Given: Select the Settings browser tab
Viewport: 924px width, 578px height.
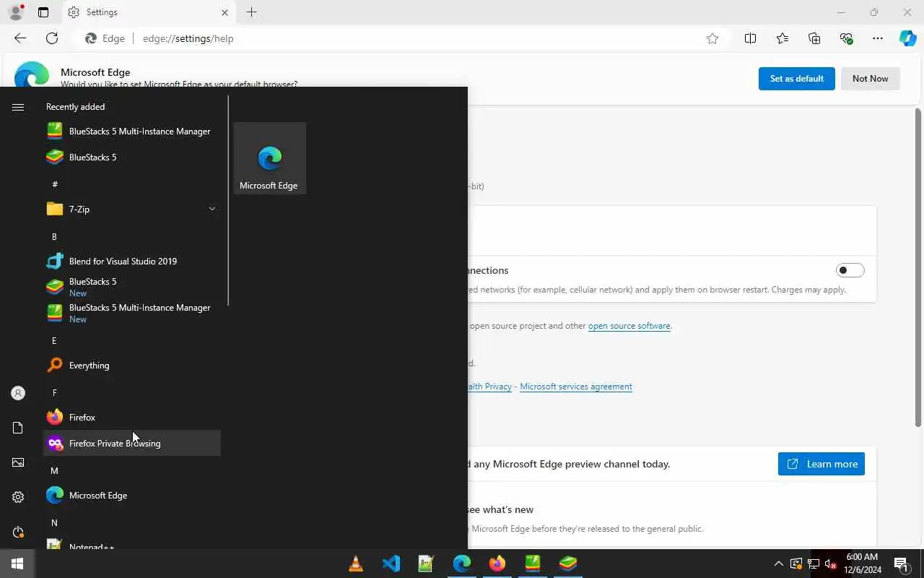Looking at the screenshot, I should click(x=149, y=12).
